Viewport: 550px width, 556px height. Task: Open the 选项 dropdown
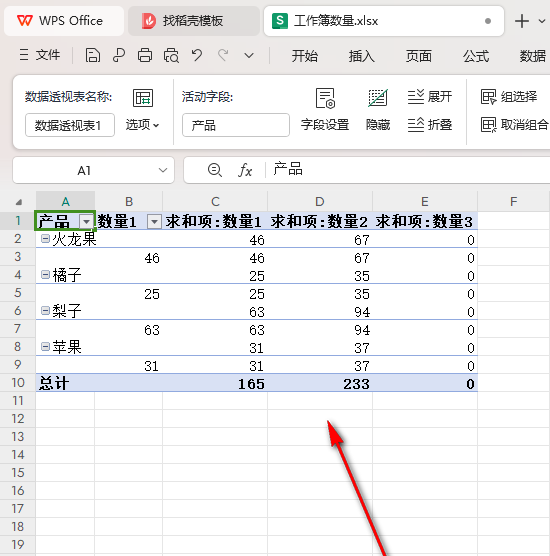(x=142, y=125)
